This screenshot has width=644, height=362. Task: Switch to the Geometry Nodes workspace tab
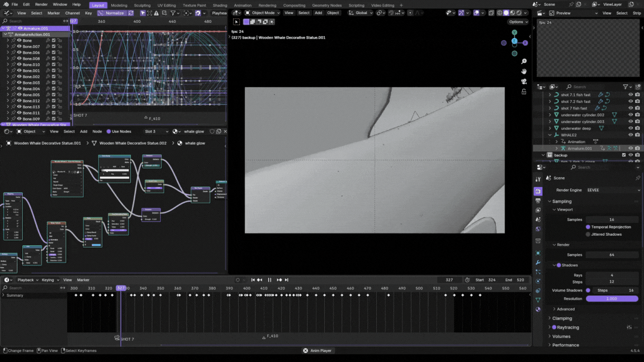326,5
